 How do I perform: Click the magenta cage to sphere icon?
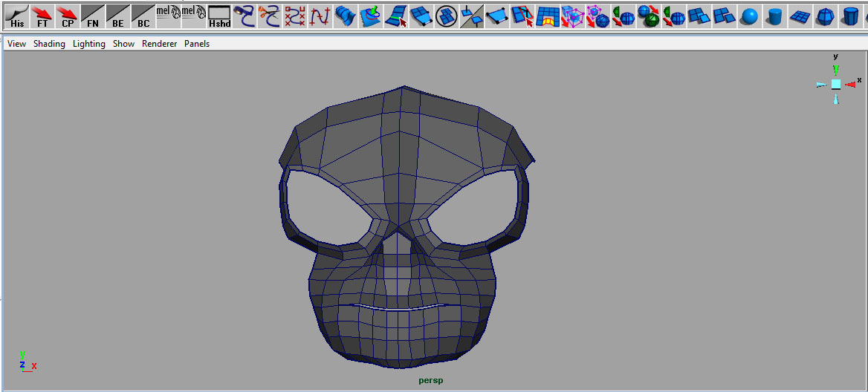597,16
